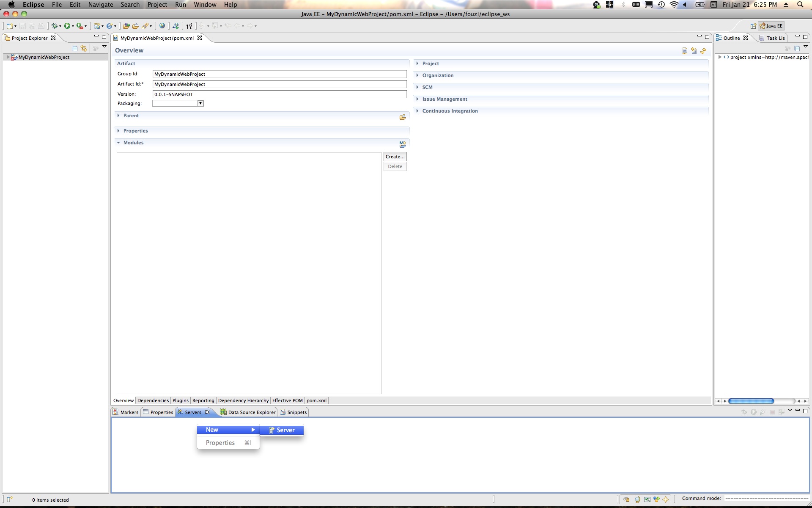
Task: Expand the Issue Management section
Action: pos(417,99)
